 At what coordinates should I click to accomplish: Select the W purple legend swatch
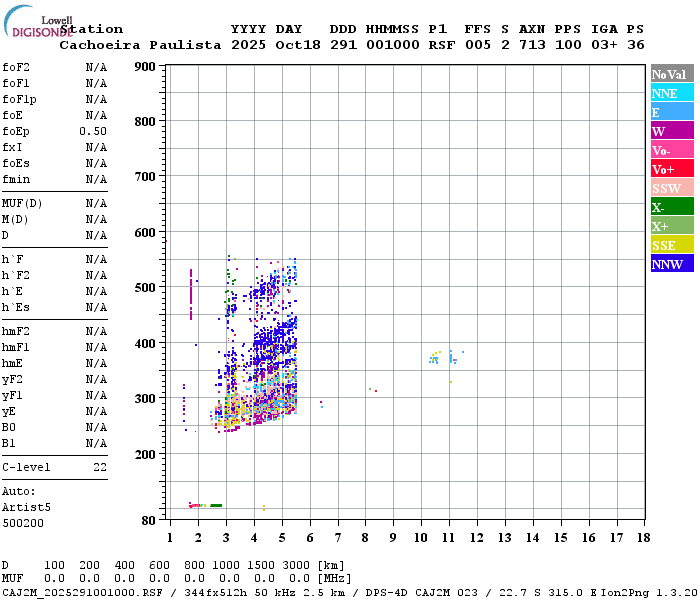click(672, 130)
